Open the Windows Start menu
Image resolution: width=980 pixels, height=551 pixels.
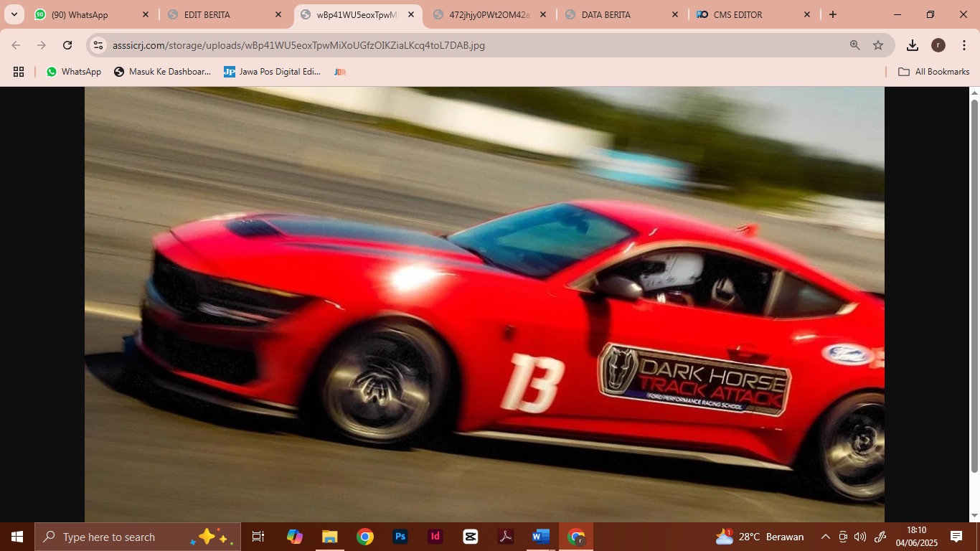click(17, 537)
